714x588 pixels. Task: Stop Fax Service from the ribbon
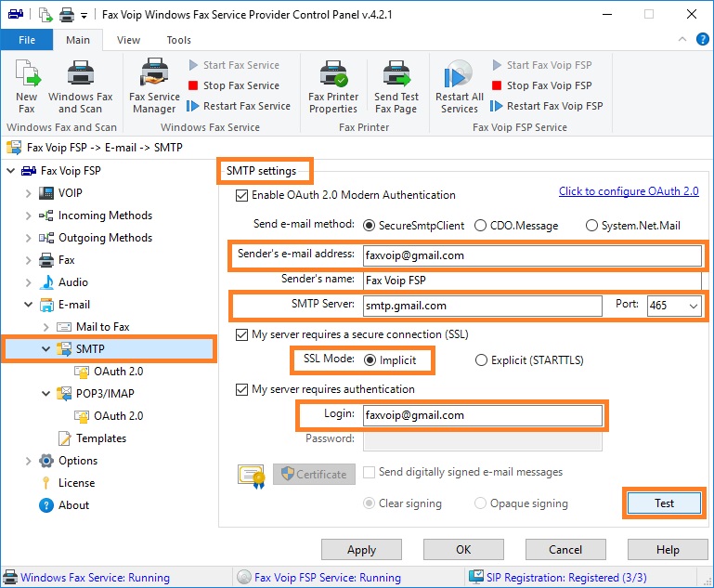click(234, 85)
